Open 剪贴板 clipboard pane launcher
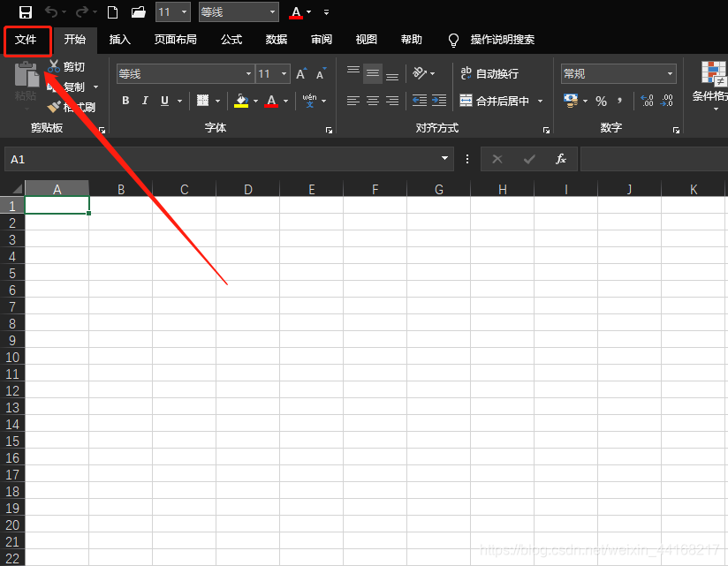This screenshot has height=566, width=728. click(x=102, y=131)
